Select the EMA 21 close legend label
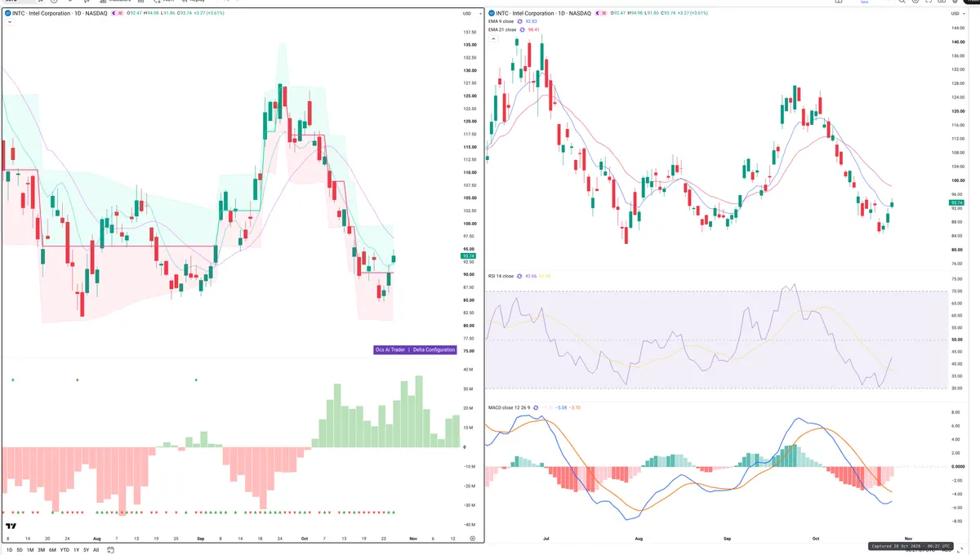This screenshot has width=980, height=555. (x=502, y=29)
